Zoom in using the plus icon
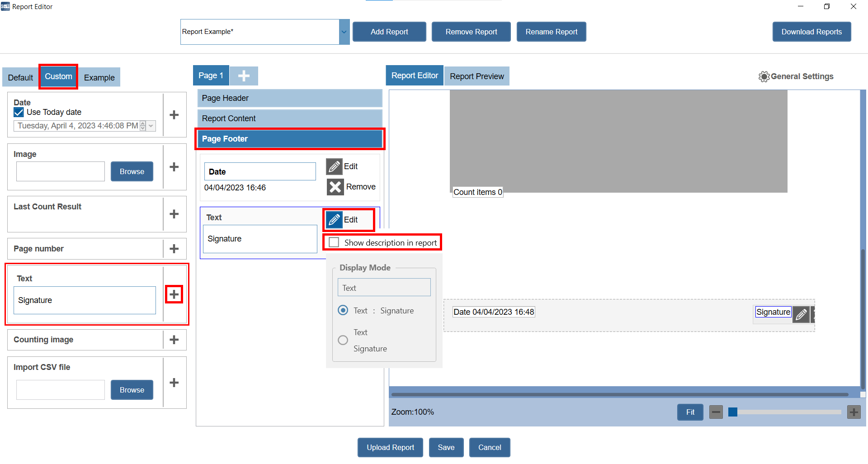 pyautogui.click(x=854, y=412)
